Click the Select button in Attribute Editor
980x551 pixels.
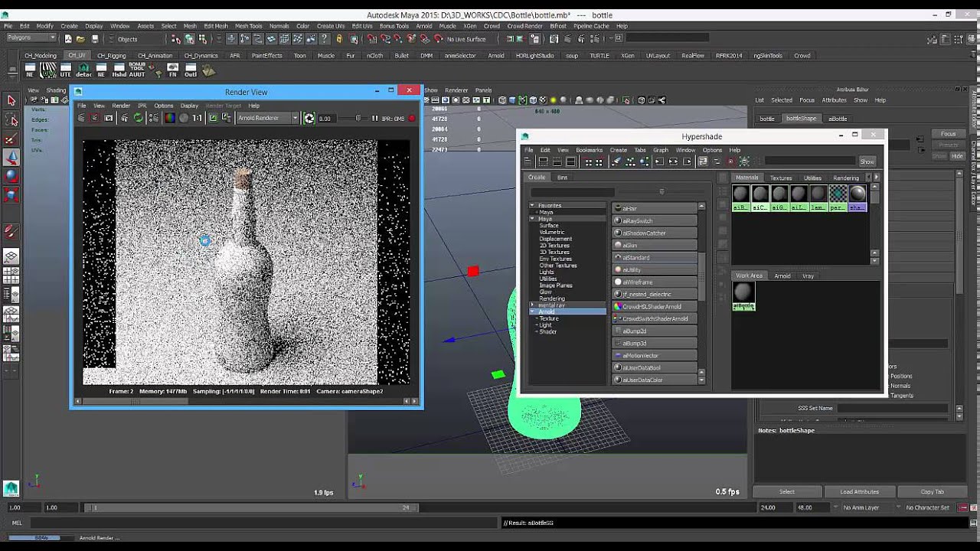pos(787,491)
